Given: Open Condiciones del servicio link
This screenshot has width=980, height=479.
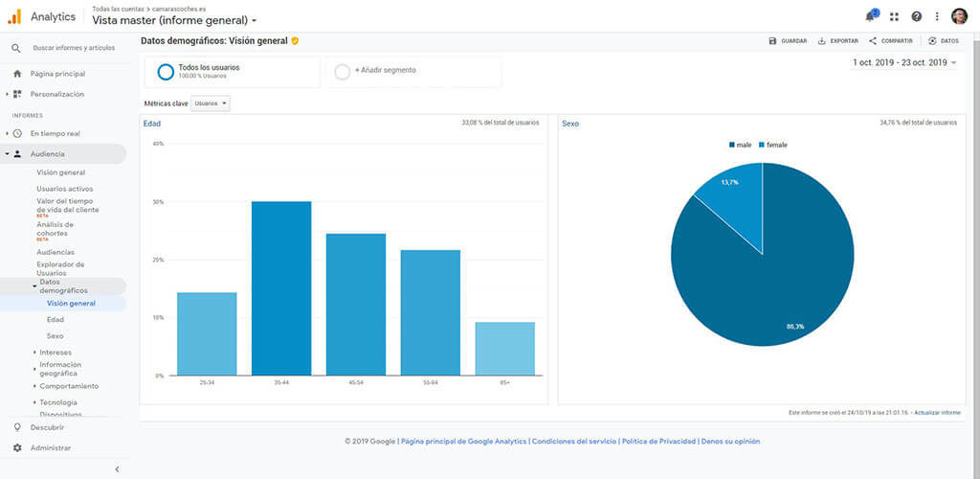Looking at the screenshot, I should [574, 442].
